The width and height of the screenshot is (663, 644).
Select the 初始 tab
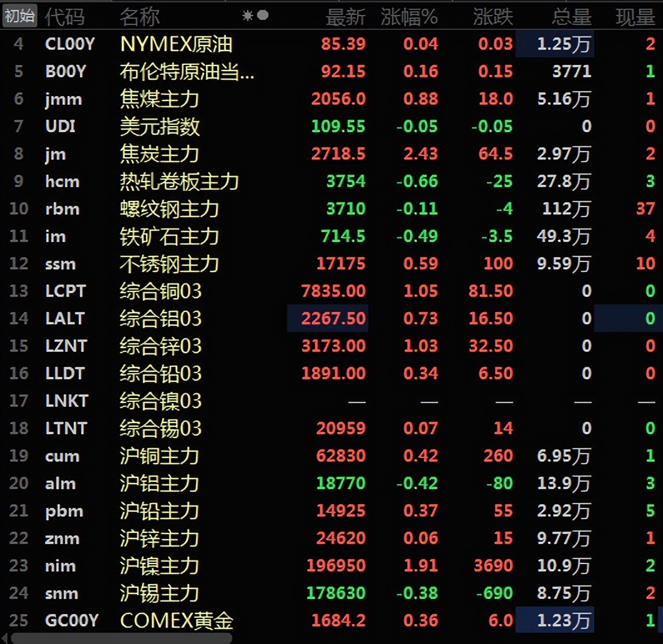[x=19, y=16]
